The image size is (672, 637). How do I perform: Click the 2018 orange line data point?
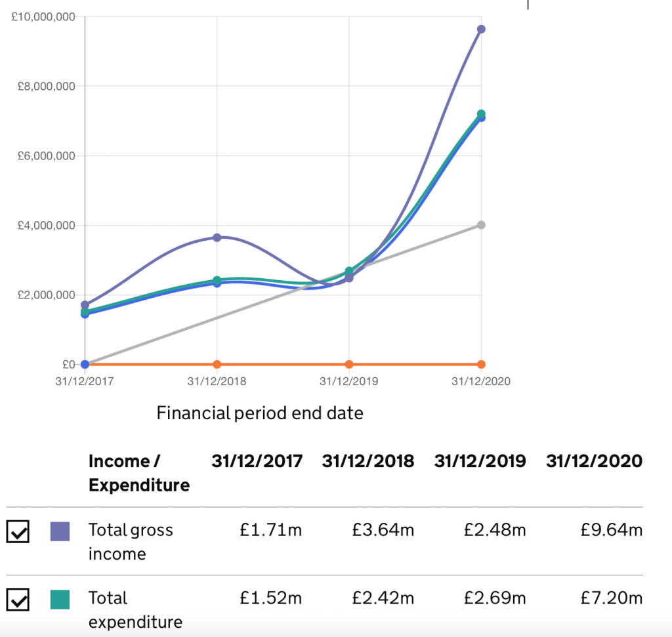point(217,364)
